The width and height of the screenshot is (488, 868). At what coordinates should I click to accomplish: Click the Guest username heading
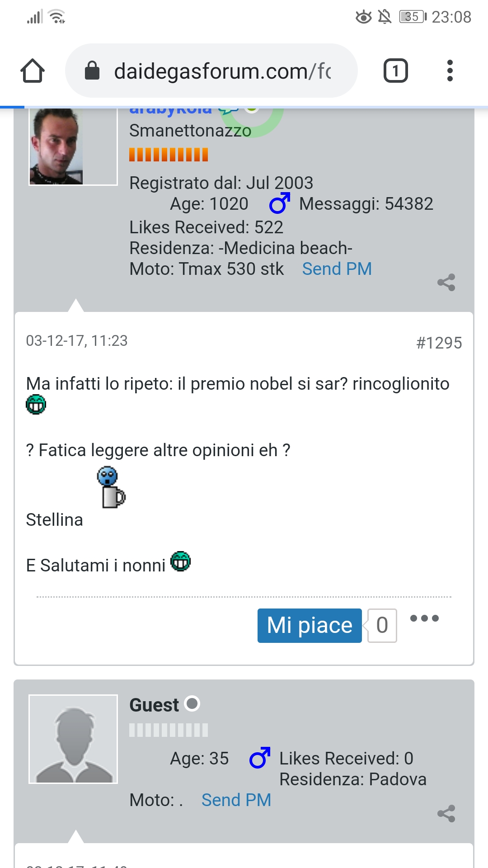[154, 705]
